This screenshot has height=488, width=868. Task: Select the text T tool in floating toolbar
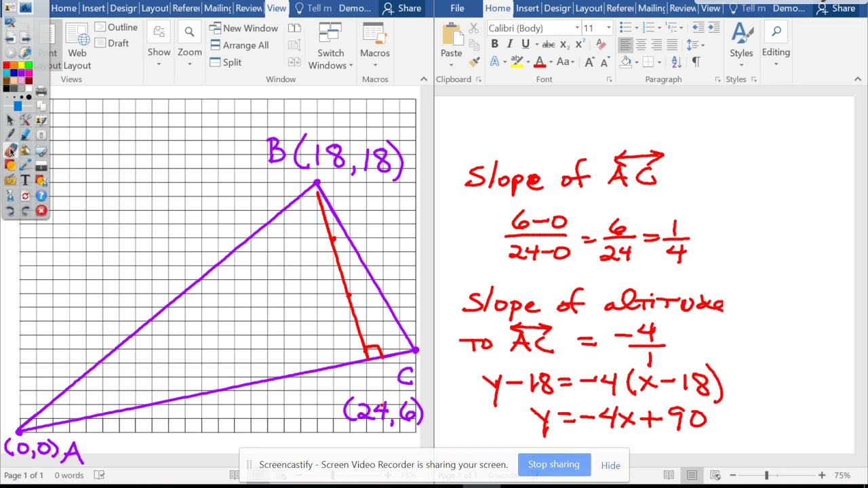tap(25, 180)
